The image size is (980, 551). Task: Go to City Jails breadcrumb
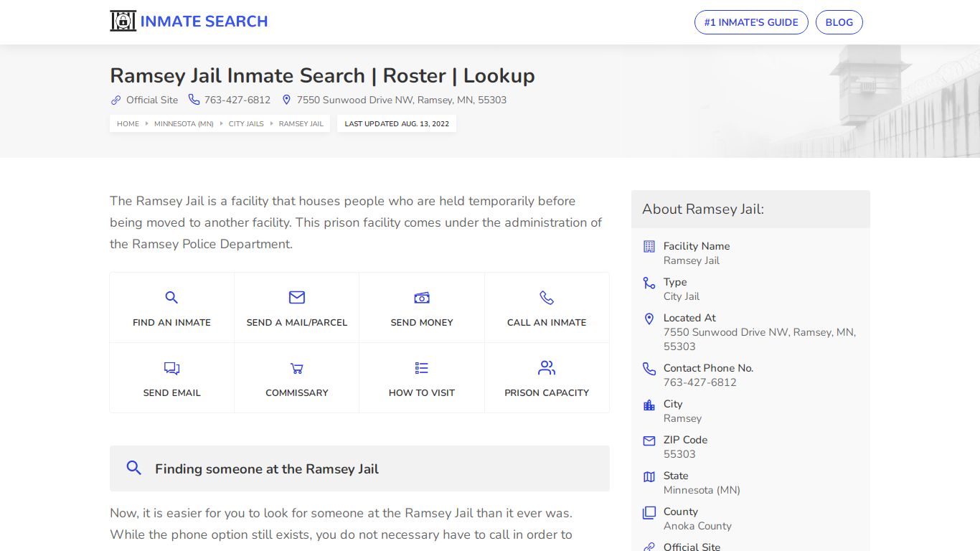246,123
